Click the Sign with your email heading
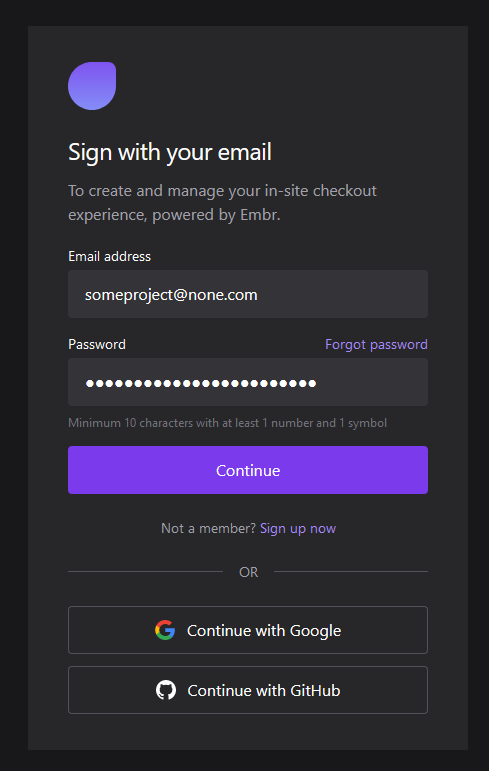The image size is (489, 771). [x=170, y=152]
